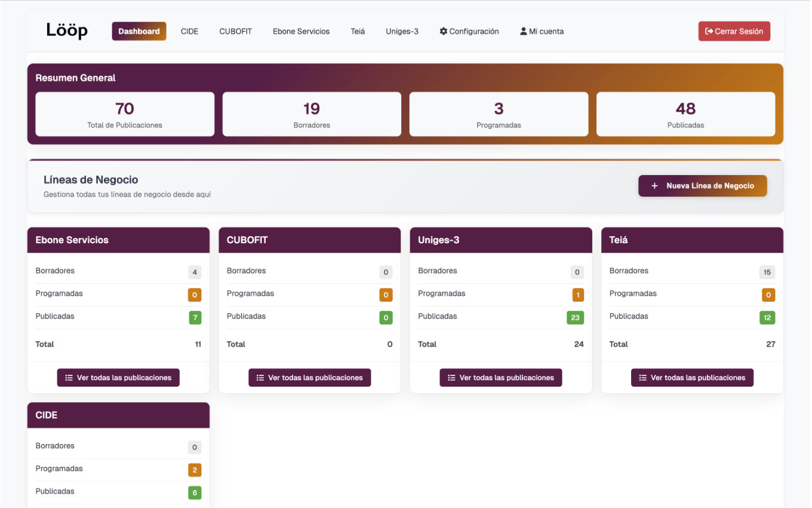Click the Total de Publicaciones summary card

(125, 114)
